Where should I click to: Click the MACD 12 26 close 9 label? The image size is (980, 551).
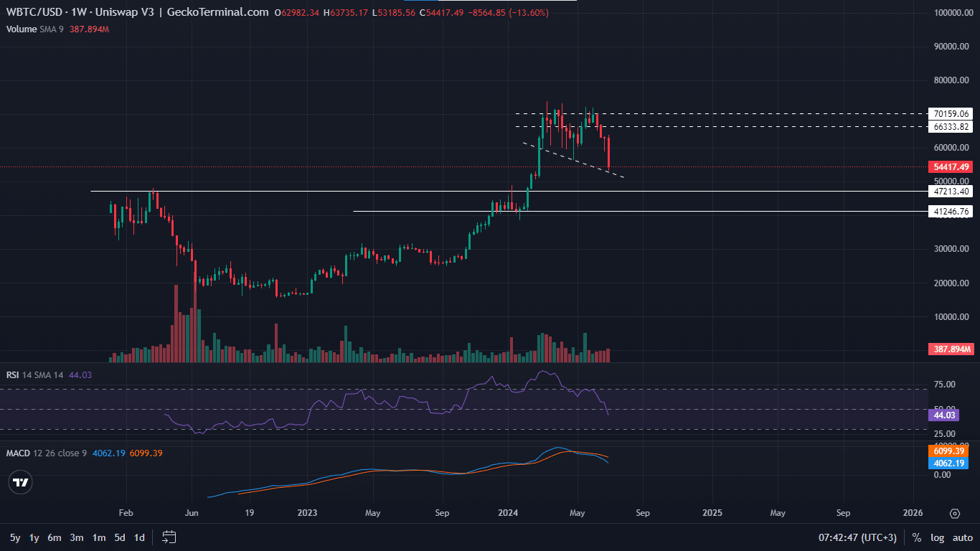47,453
